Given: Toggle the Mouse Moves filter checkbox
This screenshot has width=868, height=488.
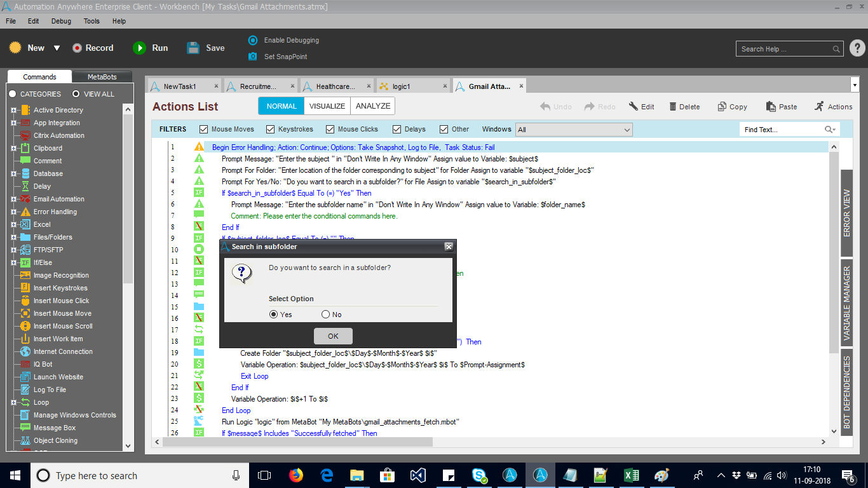Looking at the screenshot, I should (204, 129).
